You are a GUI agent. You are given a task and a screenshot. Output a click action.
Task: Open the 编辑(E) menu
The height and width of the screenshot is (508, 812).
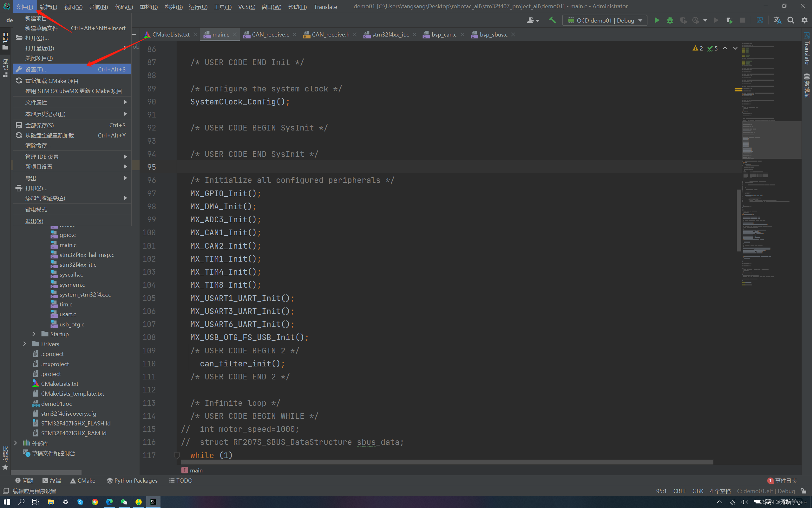[x=48, y=7]
